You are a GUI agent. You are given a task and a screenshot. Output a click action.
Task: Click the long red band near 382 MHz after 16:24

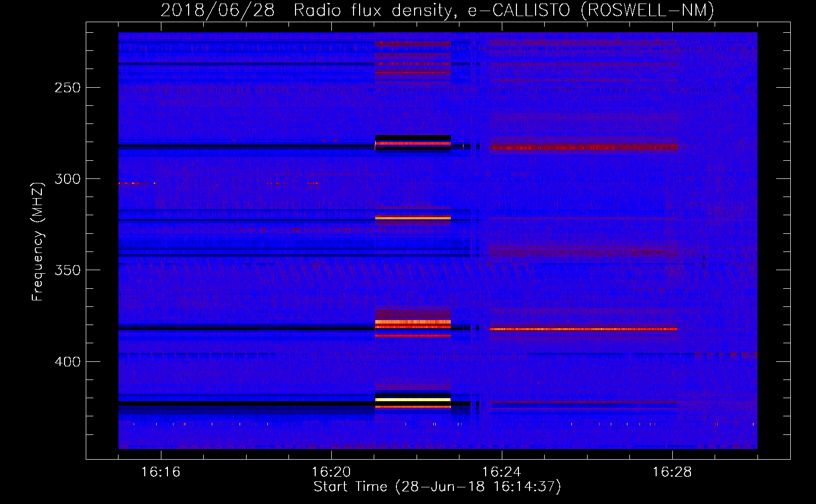coord(584,329)
